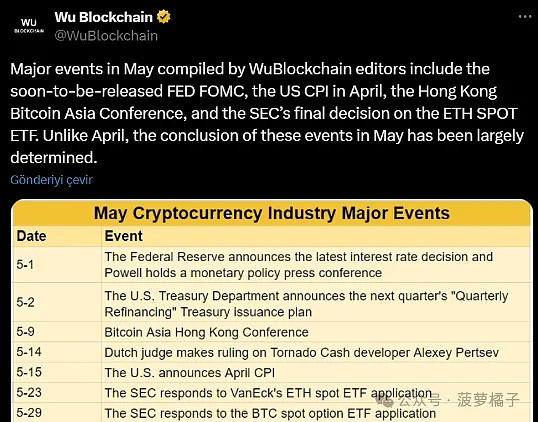Click the table title 'May Cryptocurrency Industry Major Events'

272,213
